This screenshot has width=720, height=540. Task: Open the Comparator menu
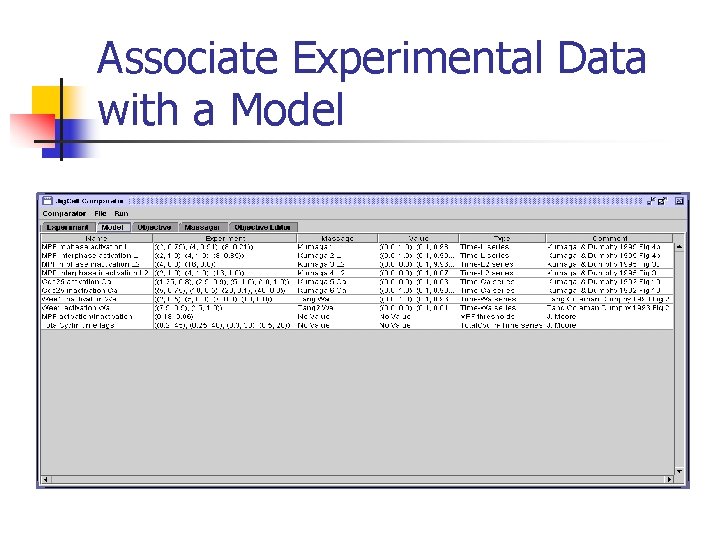point(64,214)
